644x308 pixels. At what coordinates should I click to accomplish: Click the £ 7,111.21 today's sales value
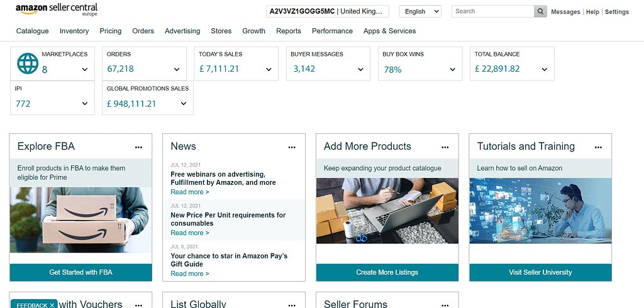point(219,69)
